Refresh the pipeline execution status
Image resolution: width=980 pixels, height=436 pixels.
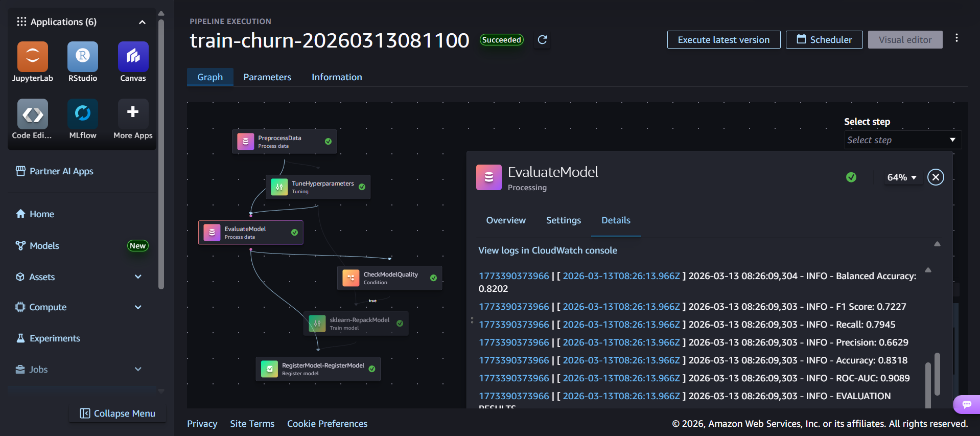(543, 40)
